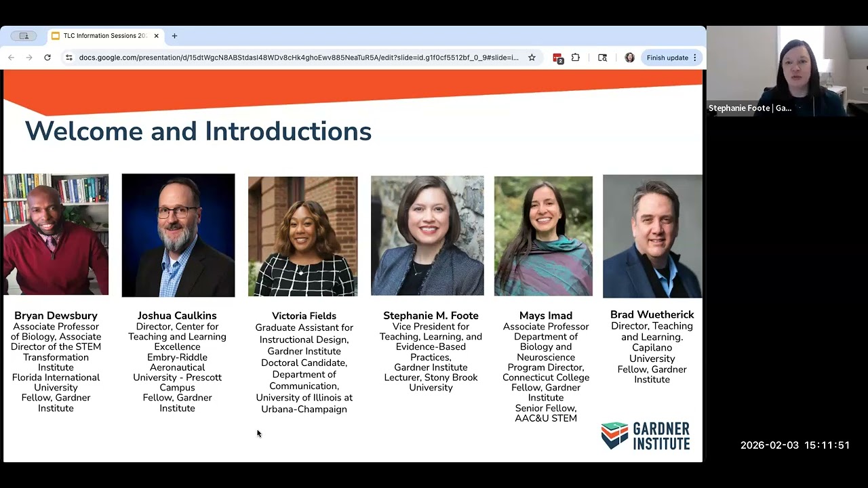This screenshot has width=868, height=488.
Task: Click Bryan Dewsbury's photo
Action: [x=56, y=235]
